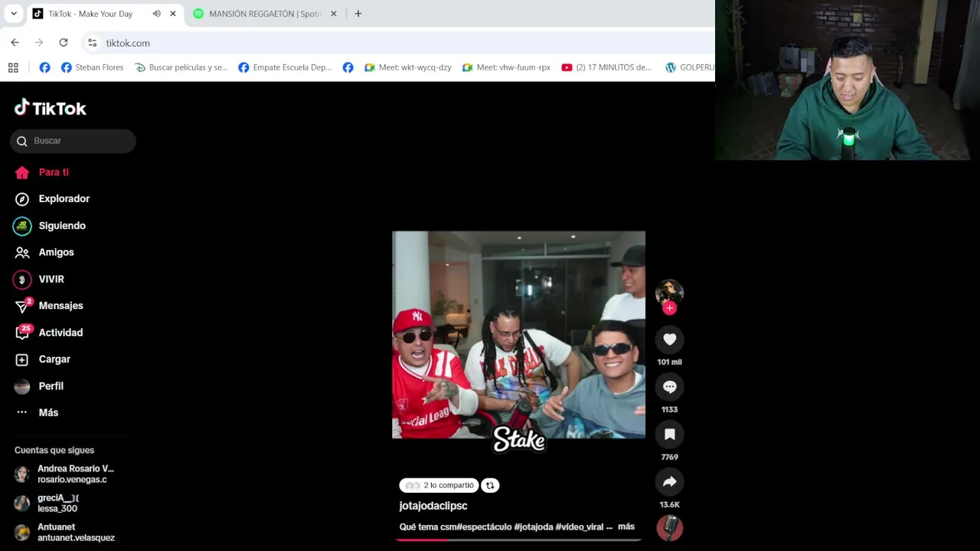Like the video with the heart icon
Image resolution: width=980 pixels, height=551 pixels.
click(669, 340)
